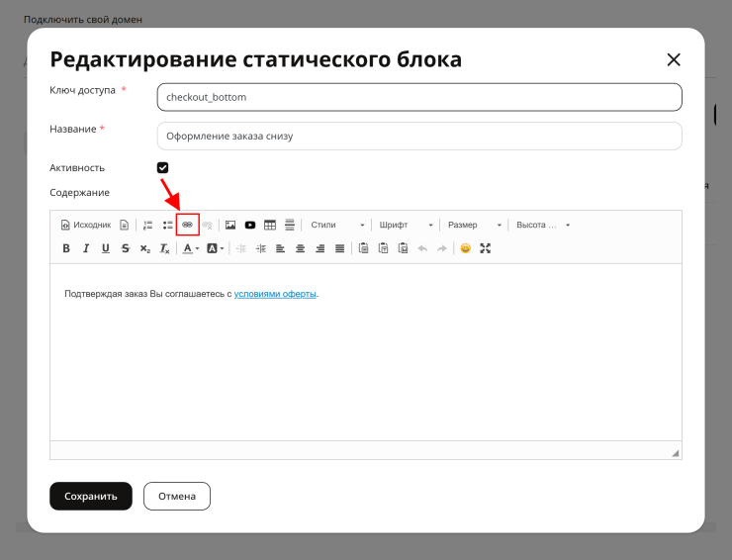The height and width of the screenshot is (560, 732).
Task: Click the templates document icon
Action: 125,225
